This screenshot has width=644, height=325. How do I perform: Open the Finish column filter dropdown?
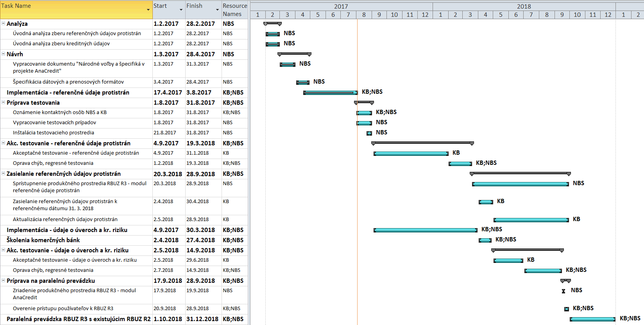click(217, 10)
